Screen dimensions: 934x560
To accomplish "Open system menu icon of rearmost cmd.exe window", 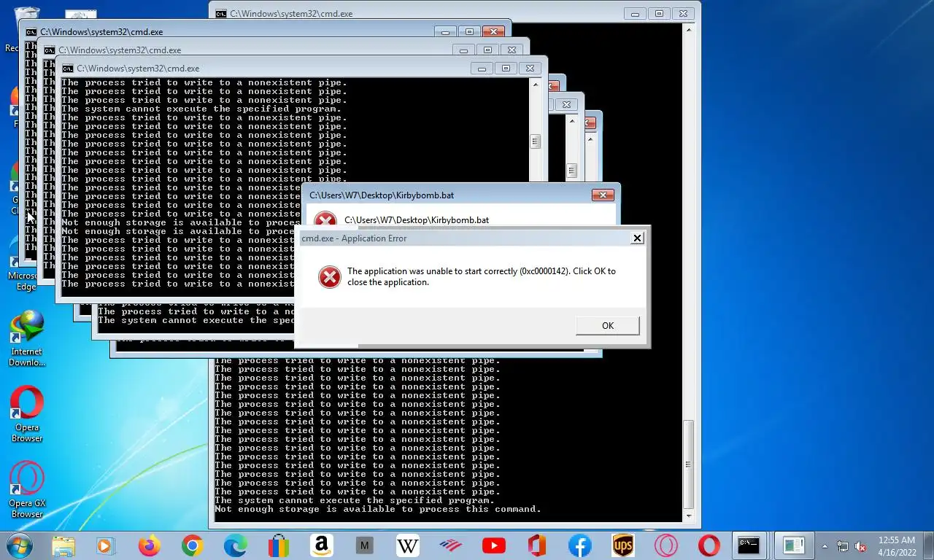I will point(220,13).
